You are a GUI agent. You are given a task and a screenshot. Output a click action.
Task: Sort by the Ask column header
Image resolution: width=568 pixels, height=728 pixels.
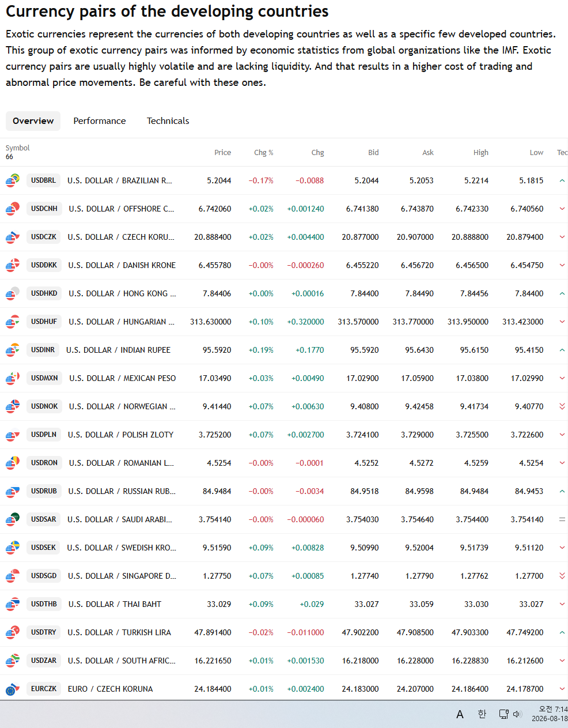click(x=427, y=153)
